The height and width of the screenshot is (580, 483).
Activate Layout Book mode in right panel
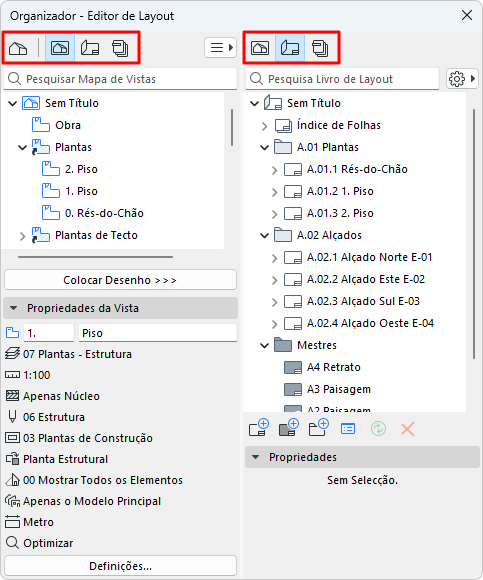[x=290, y=48]
